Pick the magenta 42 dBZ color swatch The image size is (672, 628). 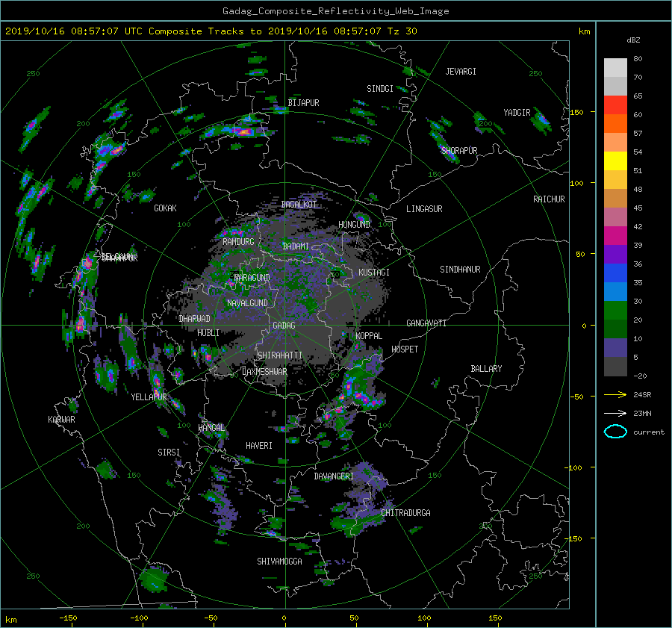[x=615, y=235]
